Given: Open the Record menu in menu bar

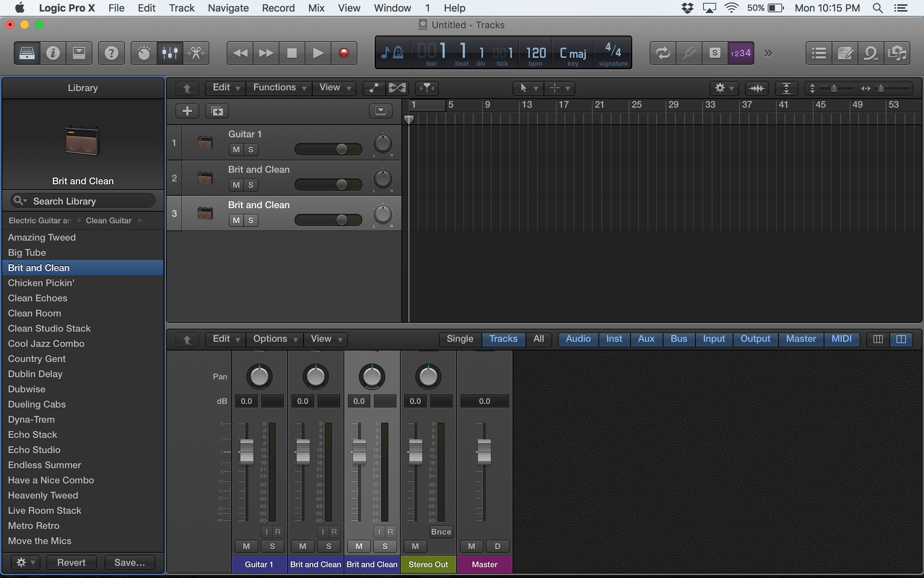Looking at the screenshot, I should click(278, 8).
